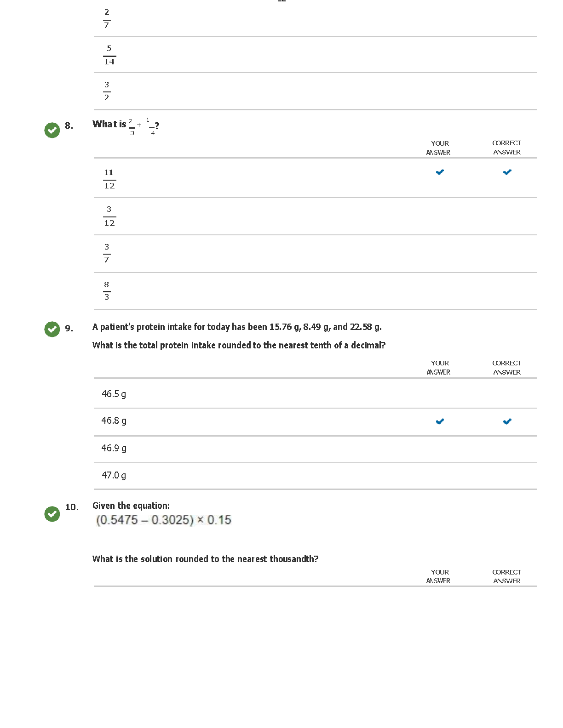Select the 3/12 answer option
The height and width of the screenshot is (728, 563).
tap(109, 216)
